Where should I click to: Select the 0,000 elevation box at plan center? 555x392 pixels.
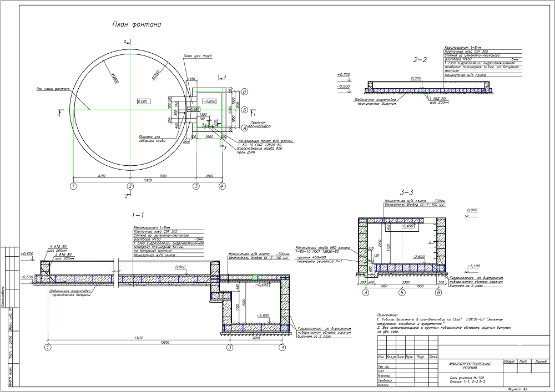(142, 101)
